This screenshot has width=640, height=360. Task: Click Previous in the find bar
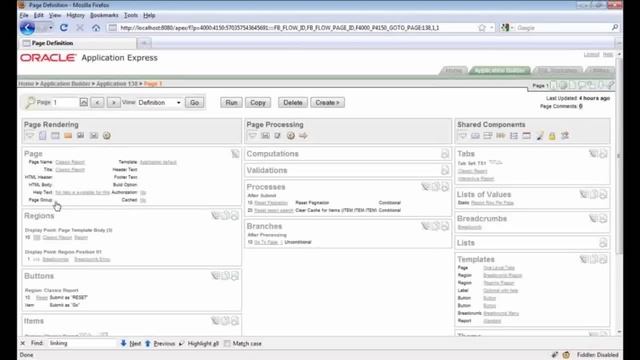(x=160, y=344)
